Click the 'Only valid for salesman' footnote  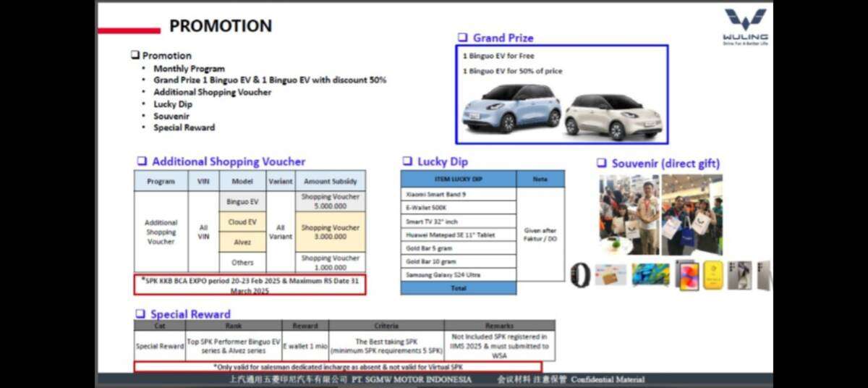(x=338, y=367)
